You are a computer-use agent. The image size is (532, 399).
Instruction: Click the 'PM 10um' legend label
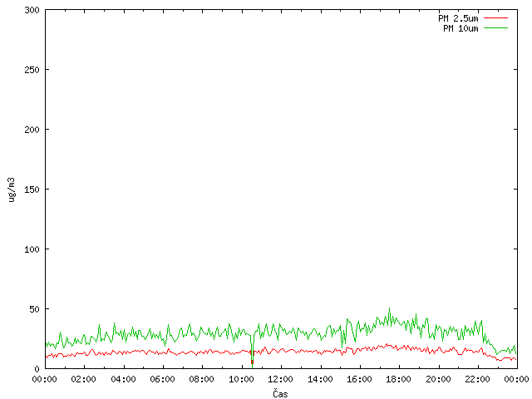tap(461, 28)
